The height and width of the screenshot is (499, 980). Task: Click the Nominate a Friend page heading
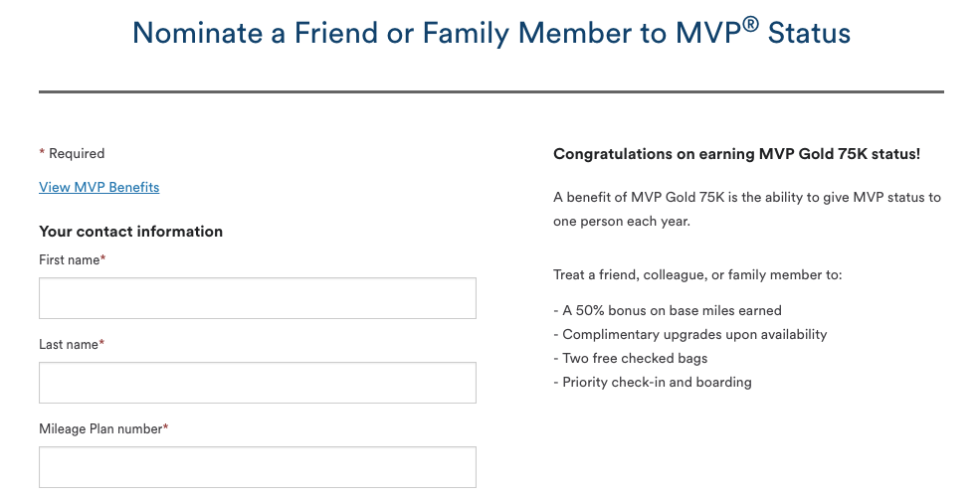point(490,33)
